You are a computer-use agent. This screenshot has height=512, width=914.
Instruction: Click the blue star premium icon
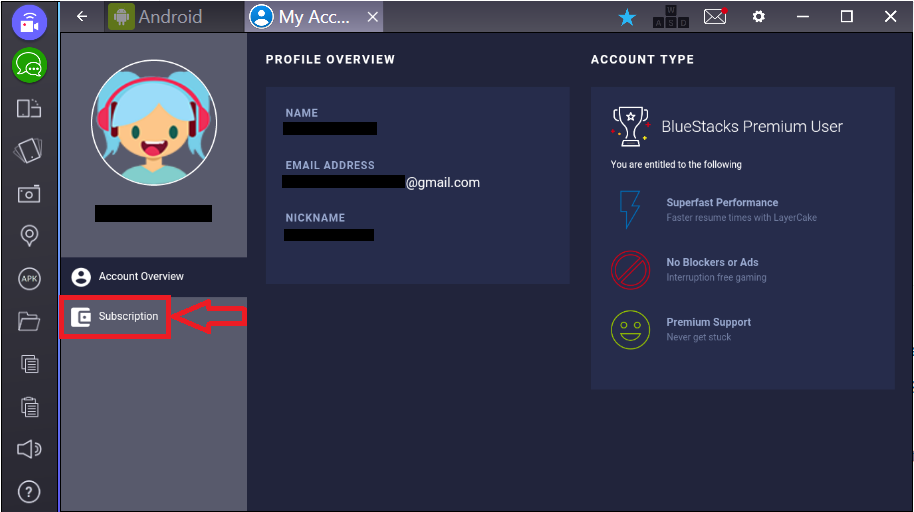[x=627, y=17]
